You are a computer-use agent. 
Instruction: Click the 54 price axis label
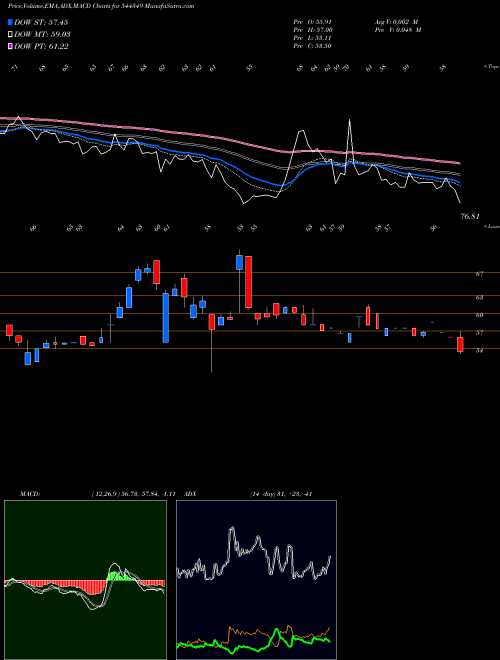[479, 350]
